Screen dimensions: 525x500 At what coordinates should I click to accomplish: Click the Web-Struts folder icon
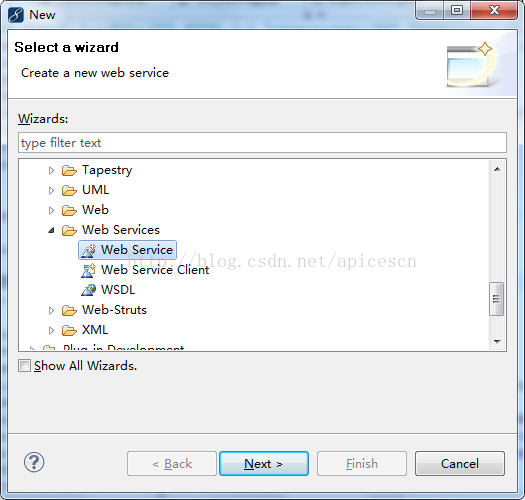69,310
